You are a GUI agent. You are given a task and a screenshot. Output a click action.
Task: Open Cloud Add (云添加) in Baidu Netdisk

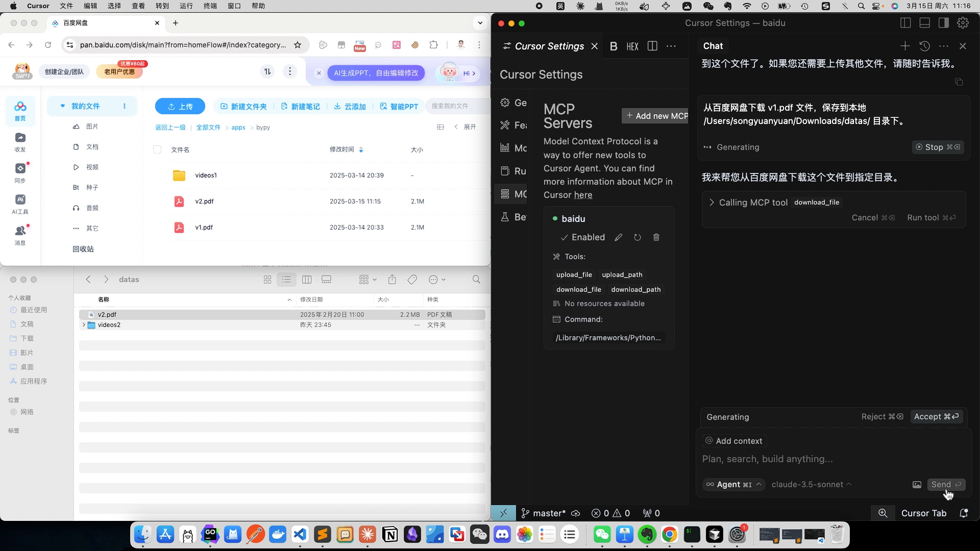pyautogui.click(x=350, y=106)
